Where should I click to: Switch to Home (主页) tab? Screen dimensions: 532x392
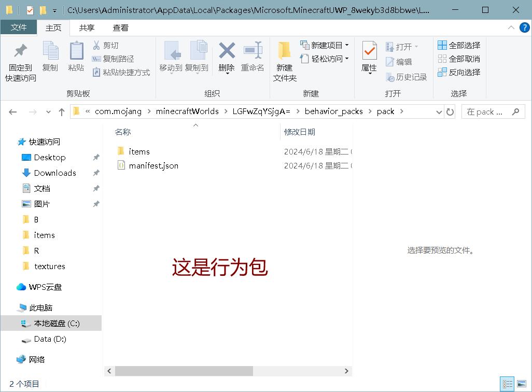pyautogui.click(x=53, y=28)
